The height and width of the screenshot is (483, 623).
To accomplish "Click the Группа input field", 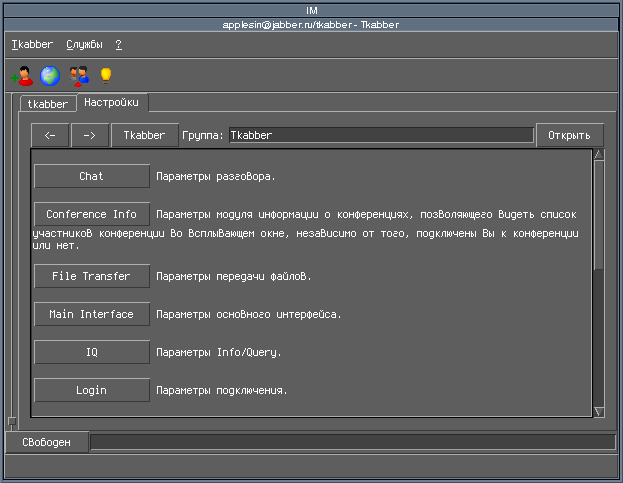I will [x=380, y=135].
